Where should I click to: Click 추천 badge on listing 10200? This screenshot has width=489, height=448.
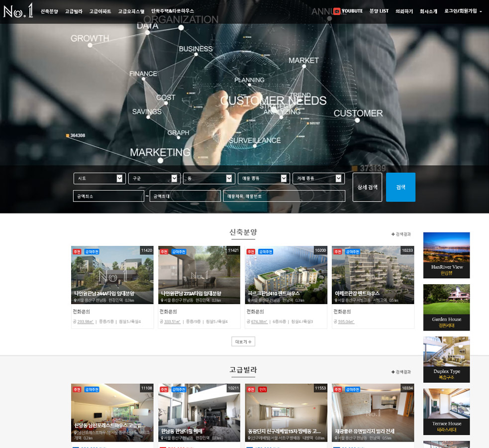[x=250, y=251]
